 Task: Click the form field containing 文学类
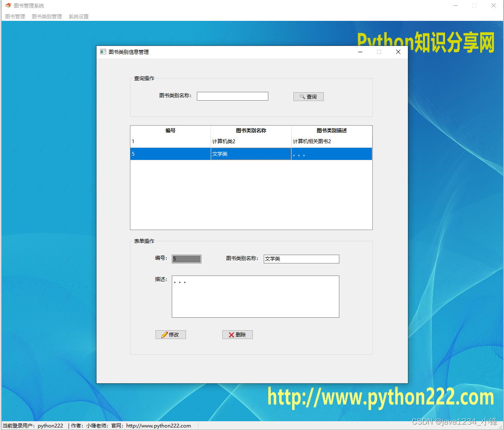[301, 259]
